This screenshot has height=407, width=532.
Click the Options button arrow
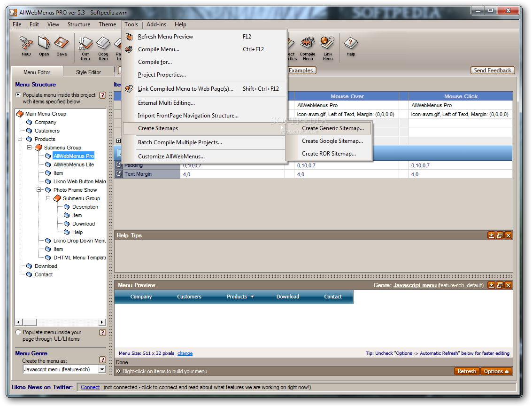point(507,371)
